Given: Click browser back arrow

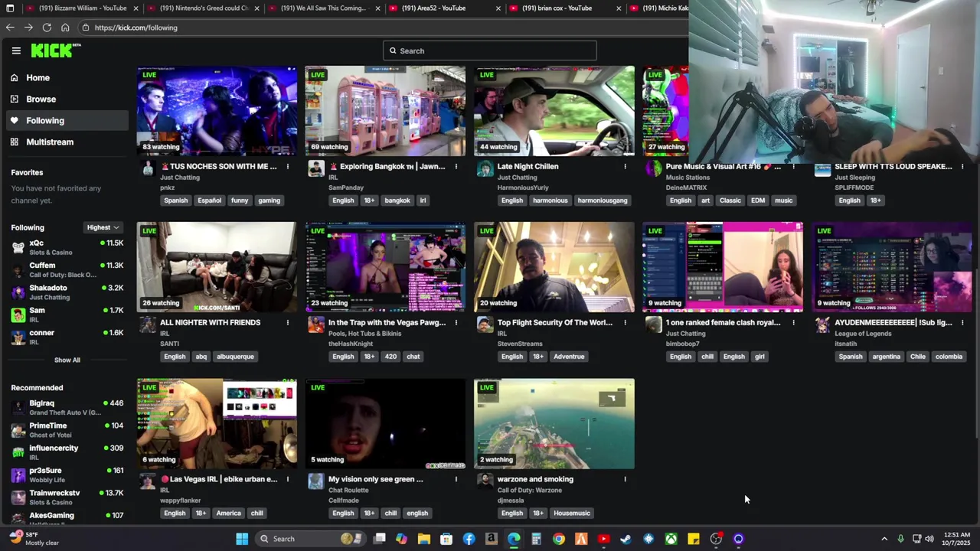Looking at the screenshot, I should [10, 28].
